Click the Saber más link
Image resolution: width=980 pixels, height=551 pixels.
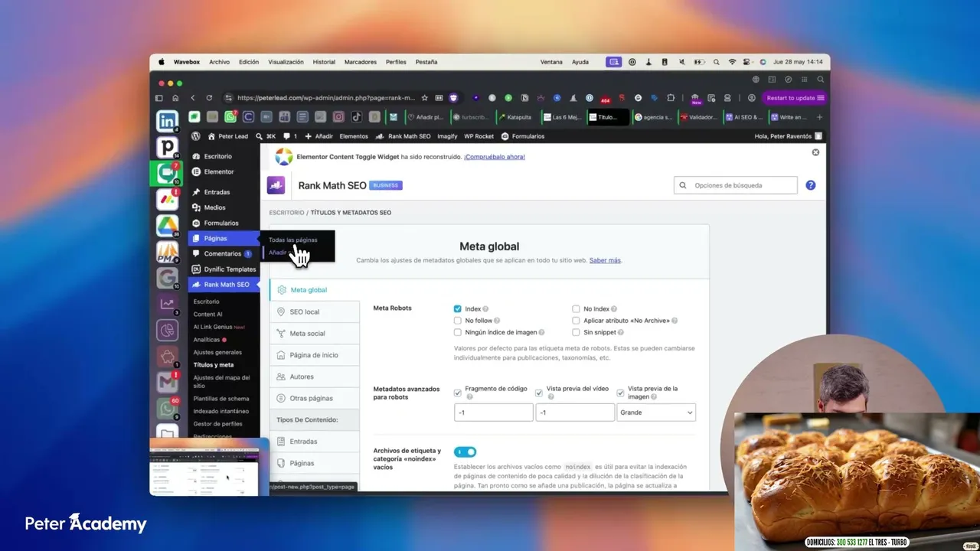pos(605,260)
